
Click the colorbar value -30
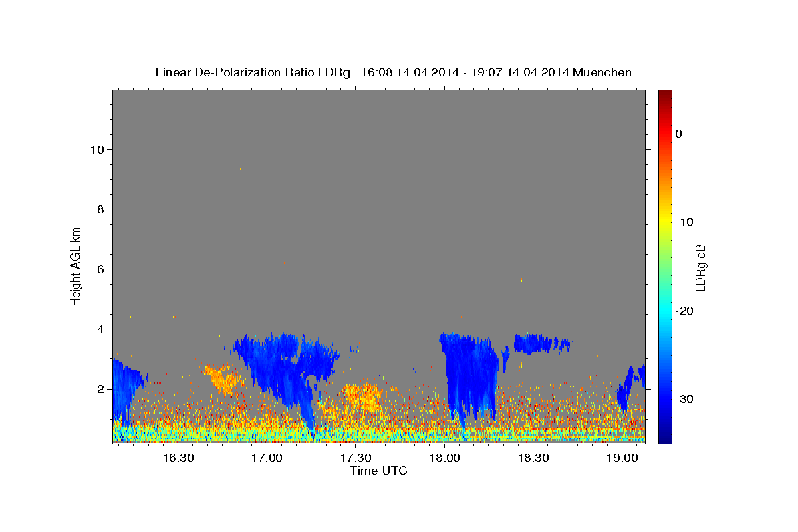pos(684,399)
